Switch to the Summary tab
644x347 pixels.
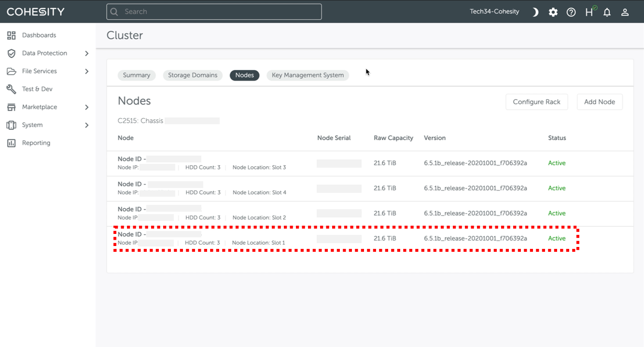coord(137,75)
